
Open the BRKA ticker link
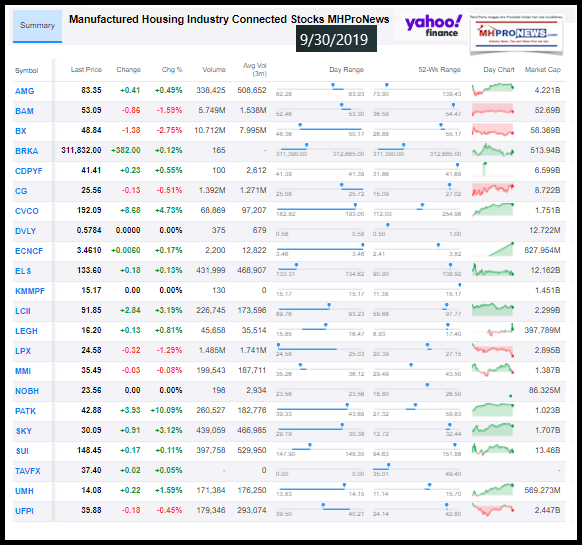(27, 151)
